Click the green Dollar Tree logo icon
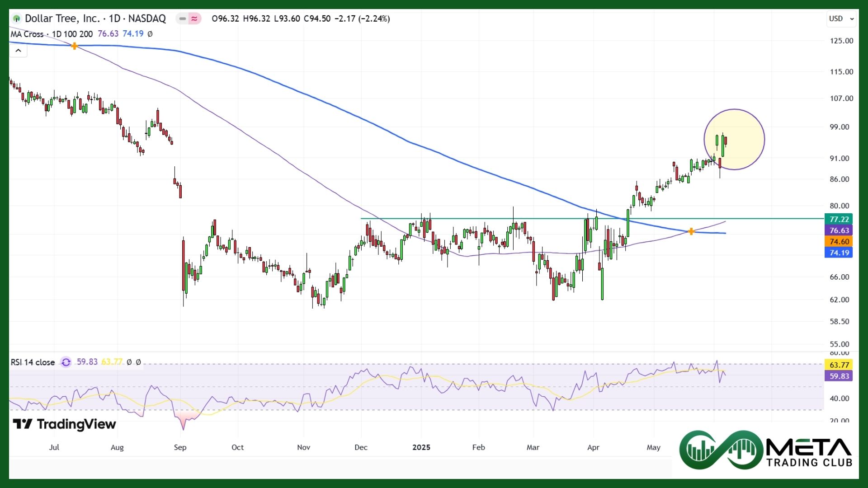The image size is (868, 488). 17,19
